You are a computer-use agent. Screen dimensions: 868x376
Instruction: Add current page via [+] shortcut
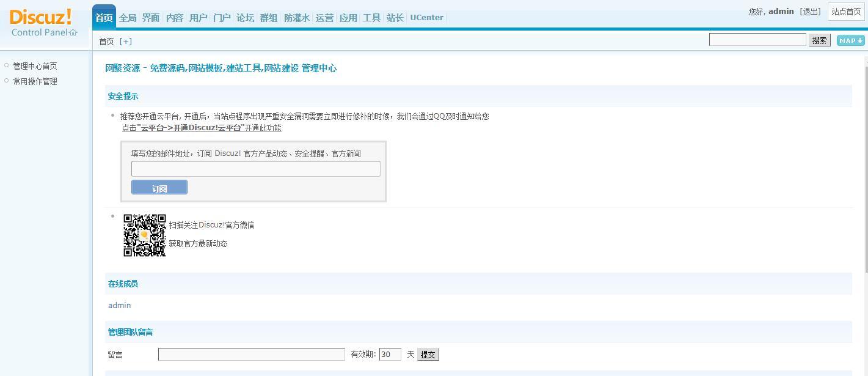click(126, 42)
